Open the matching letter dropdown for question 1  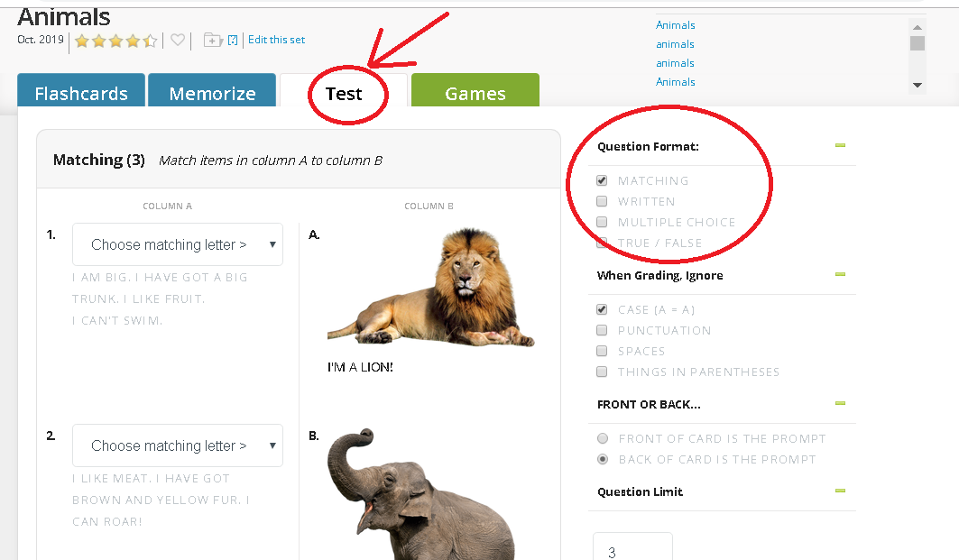click(x=177, y=243)
